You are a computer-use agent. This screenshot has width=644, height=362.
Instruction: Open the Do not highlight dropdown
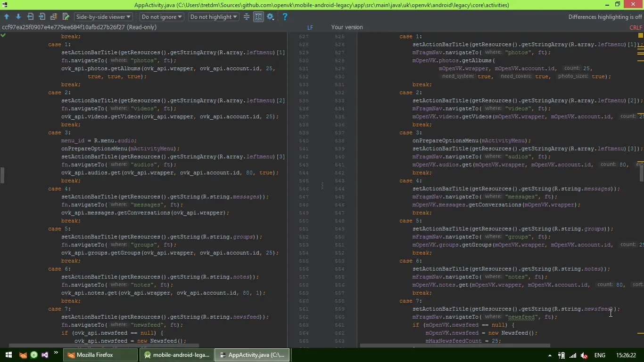214,17
